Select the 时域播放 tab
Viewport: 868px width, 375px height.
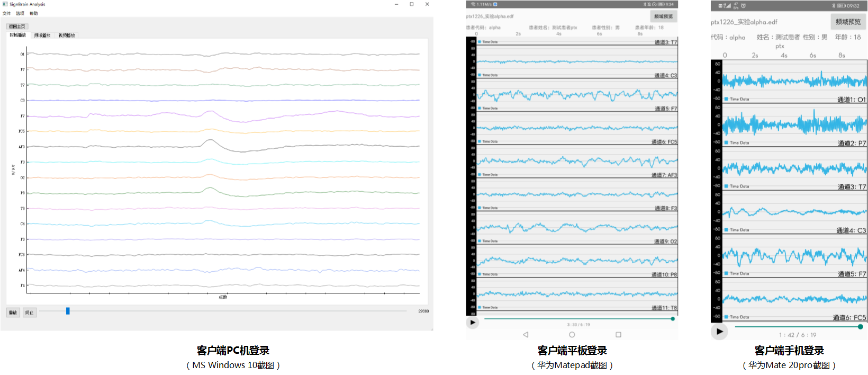(17, 35)
